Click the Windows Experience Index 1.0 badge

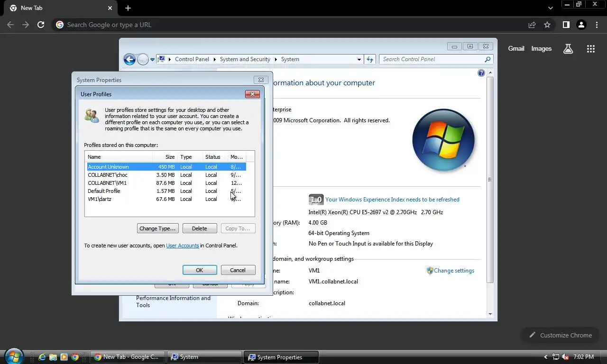pos(316,200)
